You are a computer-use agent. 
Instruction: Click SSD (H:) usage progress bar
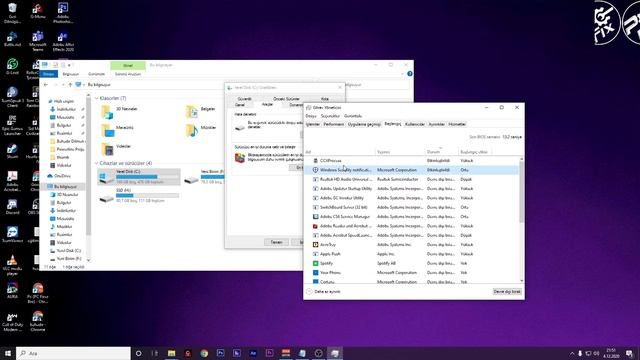(x=147, y=196)
